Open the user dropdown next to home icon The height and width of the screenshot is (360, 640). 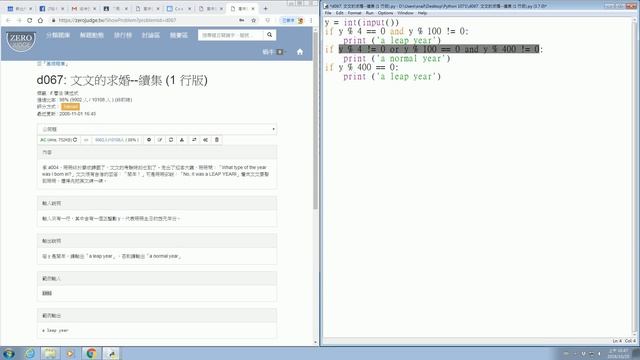pos(274,52)
